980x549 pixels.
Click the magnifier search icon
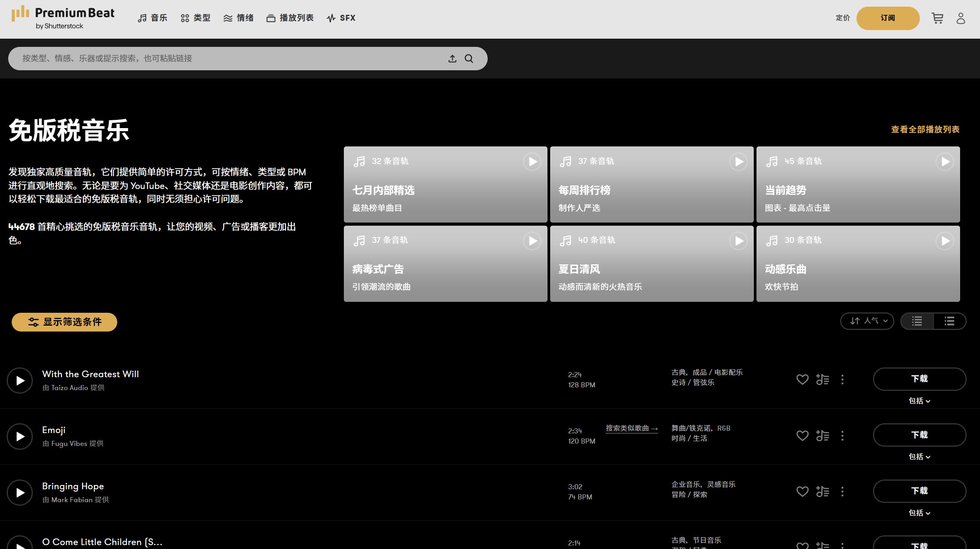point(469,59)
